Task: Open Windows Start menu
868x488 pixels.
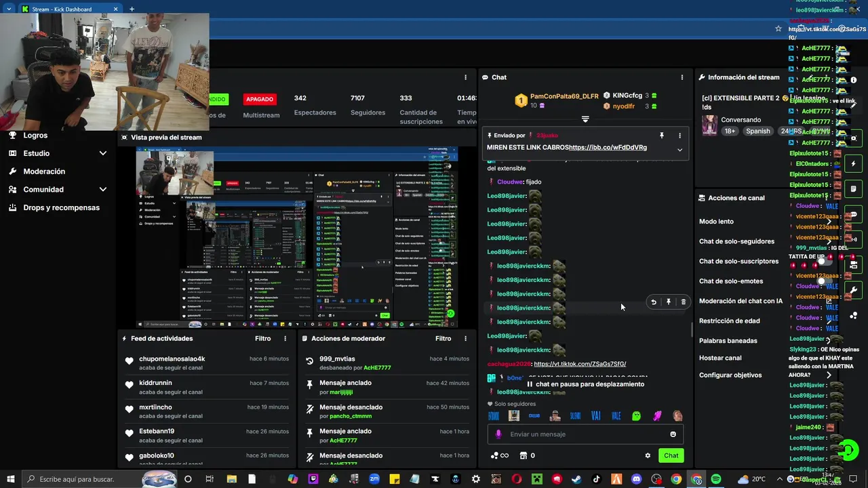Action: pos(11,479)
